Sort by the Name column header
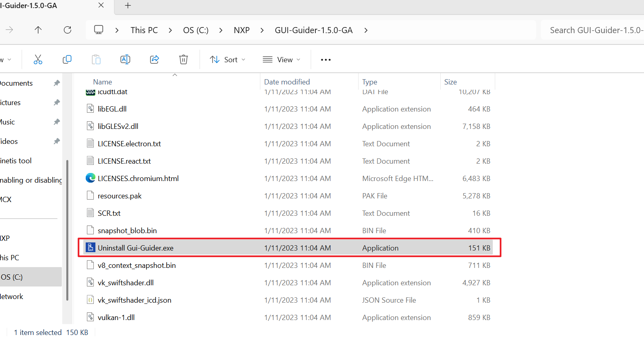 [102, 82]
